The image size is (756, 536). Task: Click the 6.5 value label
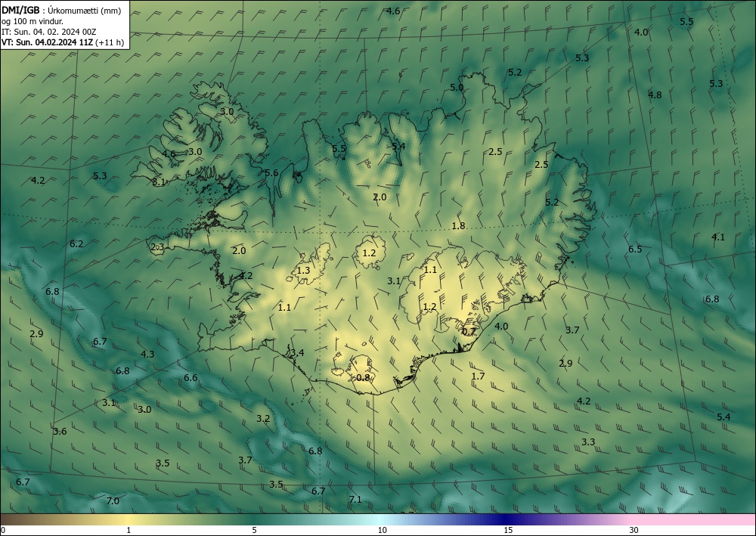635,249
